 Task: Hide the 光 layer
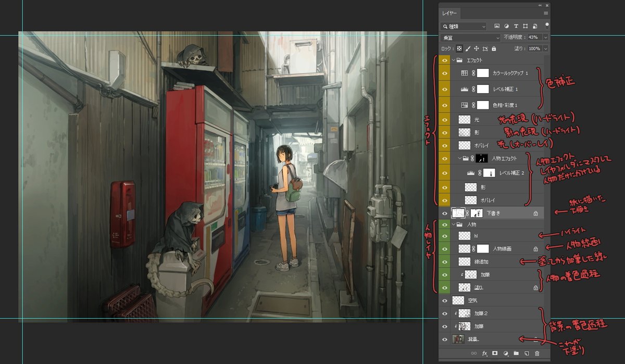(x=445, y=119)
